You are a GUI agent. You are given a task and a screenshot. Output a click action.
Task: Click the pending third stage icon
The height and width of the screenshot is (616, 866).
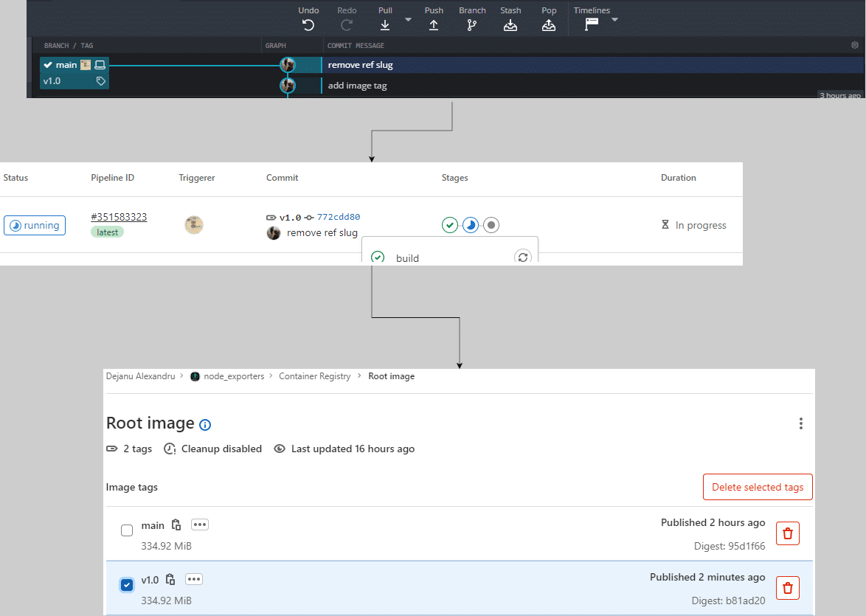pos(491,225)
